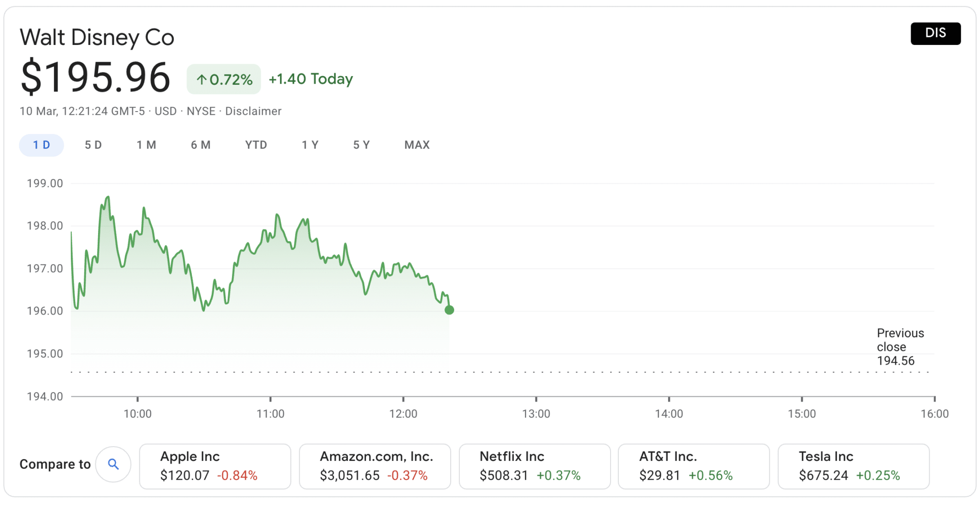The image size is (980, 505).
Task: Open the Disclaimer link
Action: coord(253,111)
